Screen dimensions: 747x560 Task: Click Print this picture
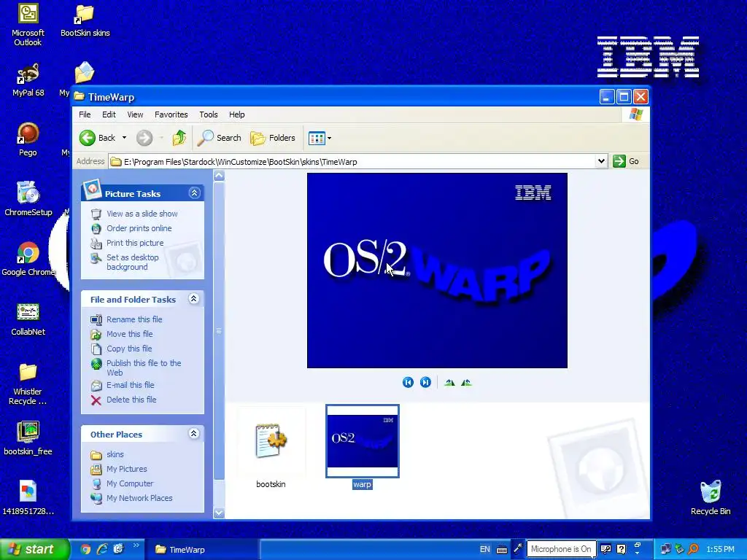[x=135, y=243]
